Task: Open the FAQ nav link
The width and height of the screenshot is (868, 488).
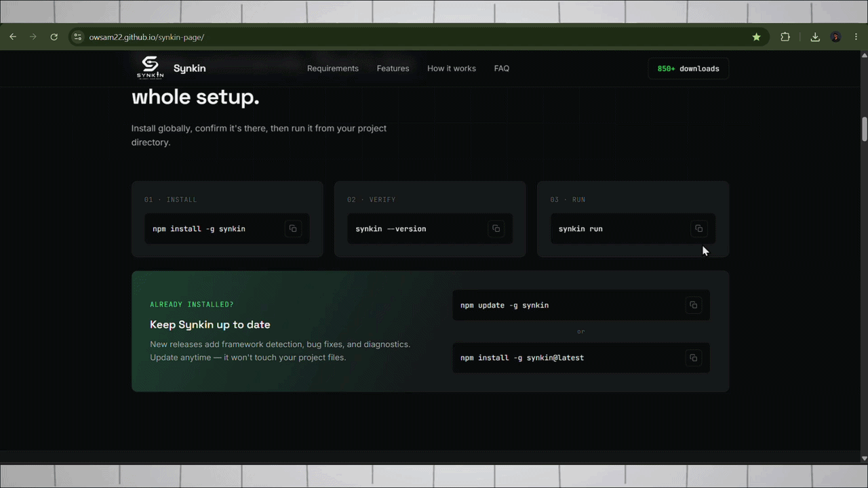Action: coord(502,68)
